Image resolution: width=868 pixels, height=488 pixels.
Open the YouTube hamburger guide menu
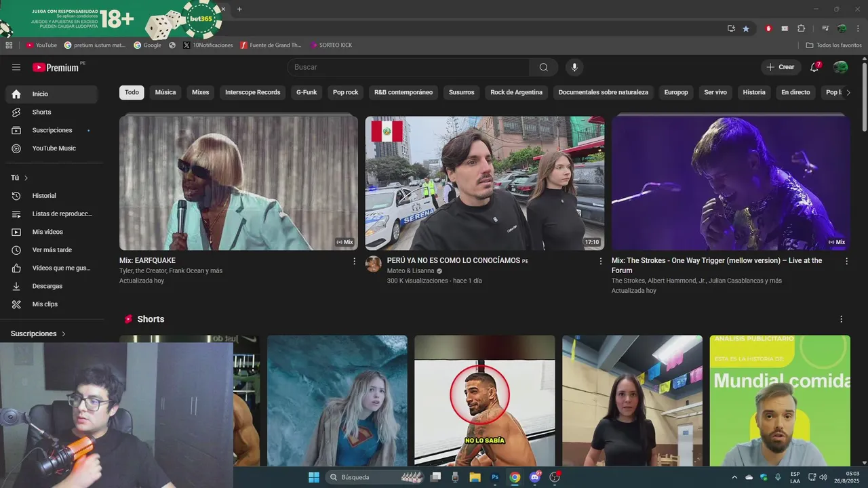click(16, 67)
